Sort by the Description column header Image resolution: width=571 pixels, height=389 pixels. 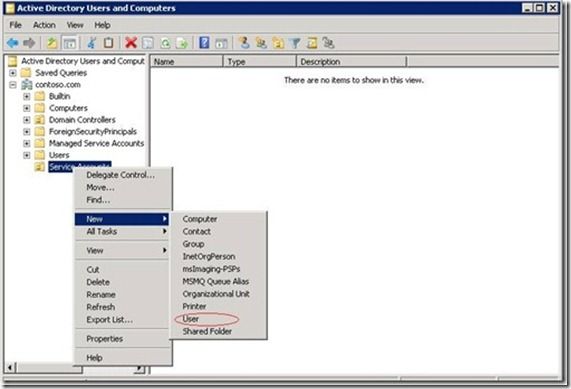click(x=352, y=62)
